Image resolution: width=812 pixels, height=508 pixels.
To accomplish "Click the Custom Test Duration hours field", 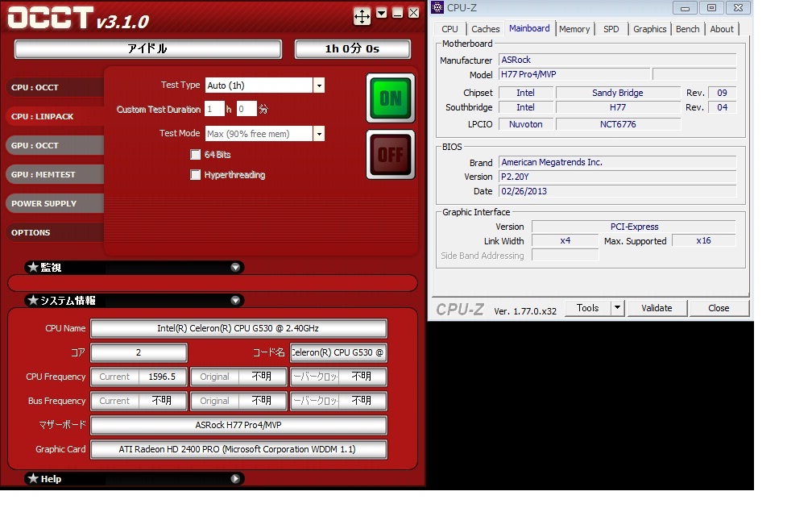I will (213, 109).
